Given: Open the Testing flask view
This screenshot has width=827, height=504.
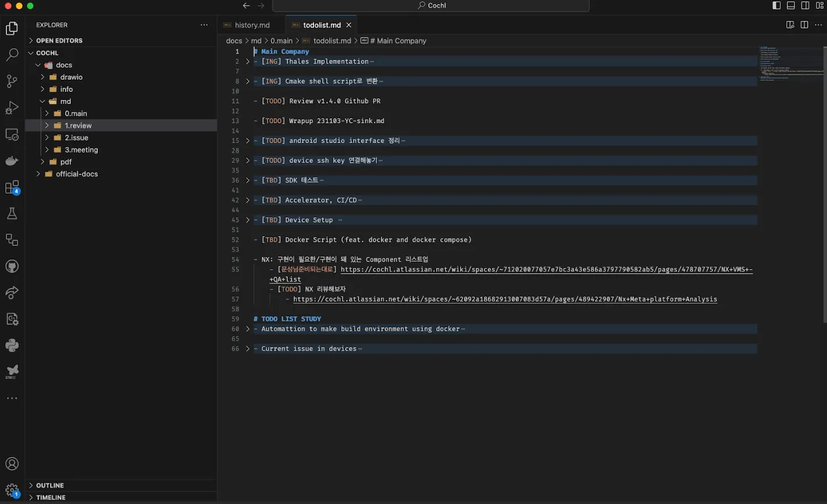Looking at the screenshot, I should coord(12,213).
